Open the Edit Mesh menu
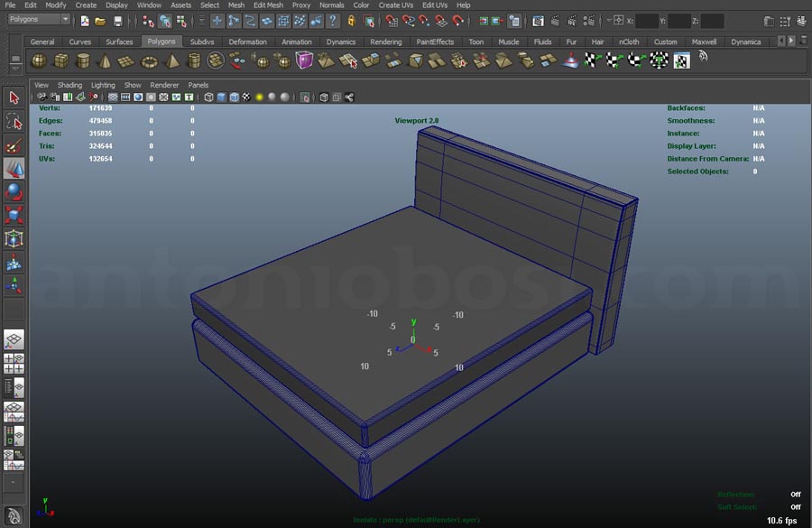Viewport: 812px width, 528px height. pyautogui.click(x=268, y=5)
